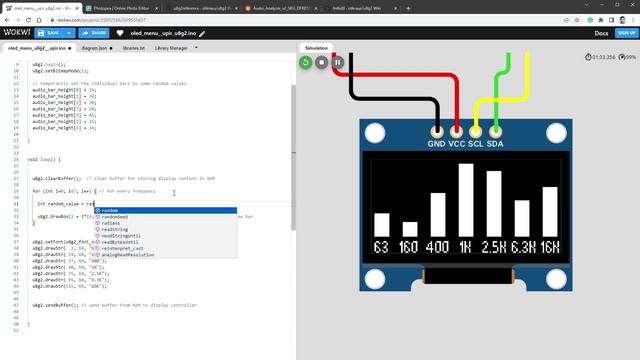
Task: Open the Library Manager tab
Action: coord(171,48)
